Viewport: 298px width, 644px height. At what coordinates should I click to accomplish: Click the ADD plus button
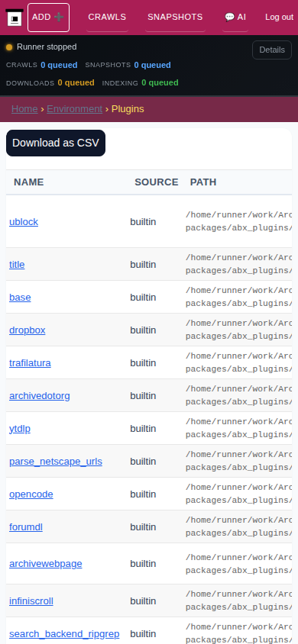coord(48,18)
